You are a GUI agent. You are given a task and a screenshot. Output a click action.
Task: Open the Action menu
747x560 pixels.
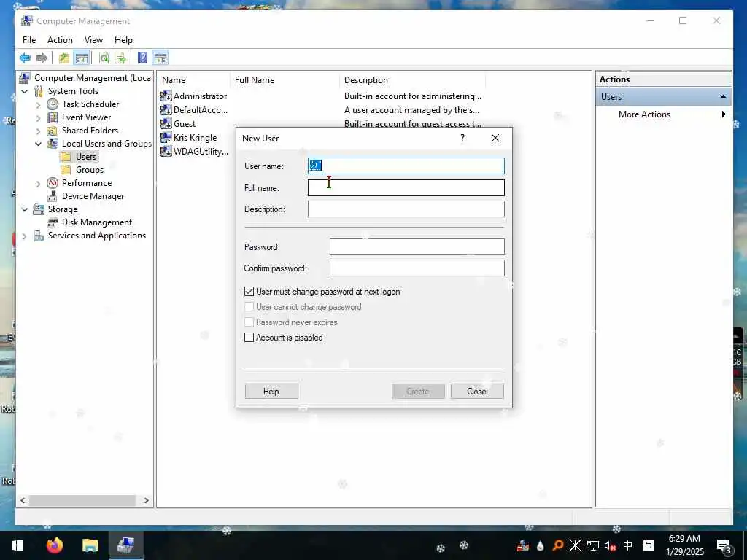[x=60, y=40]
